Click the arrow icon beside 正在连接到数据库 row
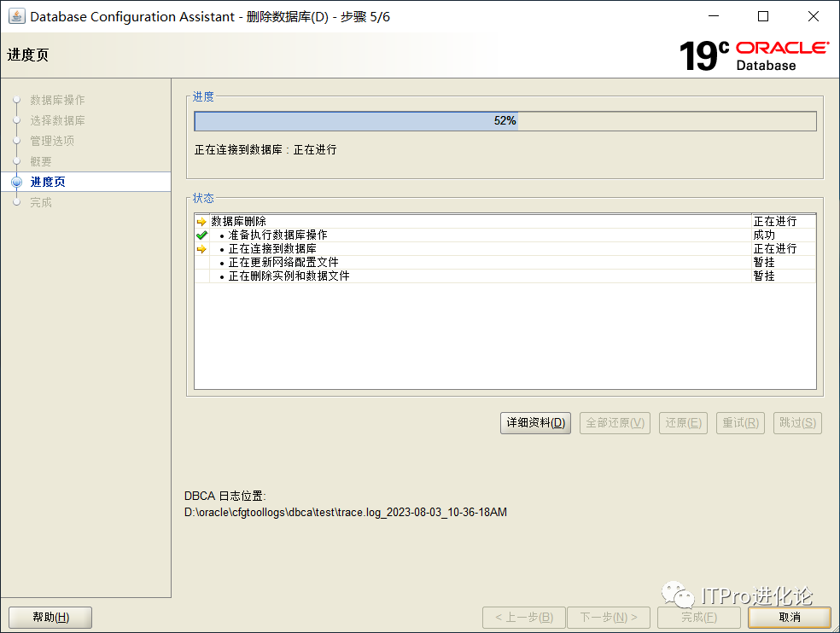 point(201,249)
